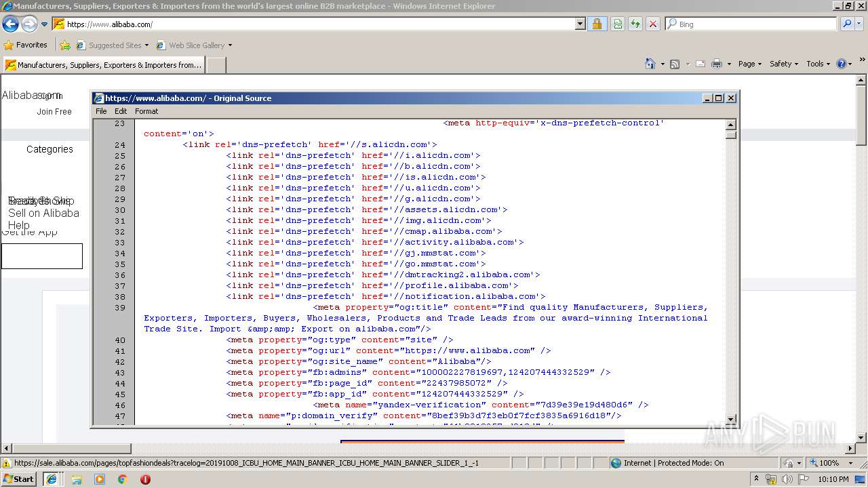Click the Join Free link on Alibaba page
The image size is (868, 488).
click(x=54, y=112)
